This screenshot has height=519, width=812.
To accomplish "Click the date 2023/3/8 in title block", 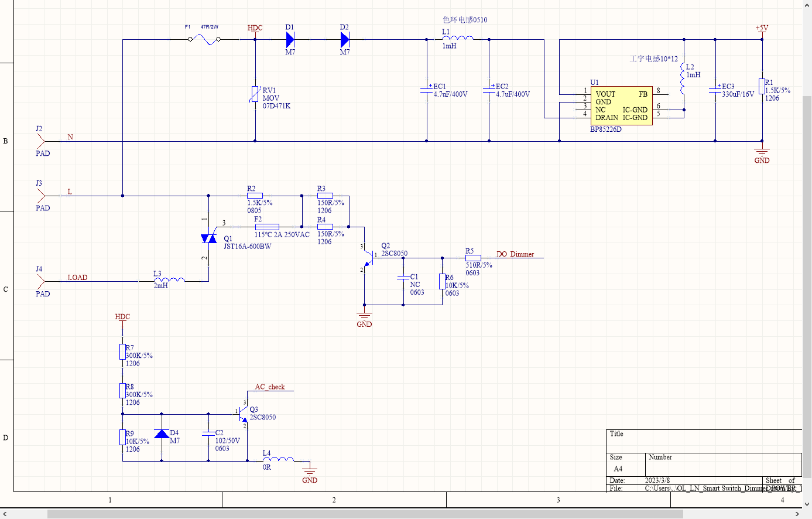I will [657, 480].
